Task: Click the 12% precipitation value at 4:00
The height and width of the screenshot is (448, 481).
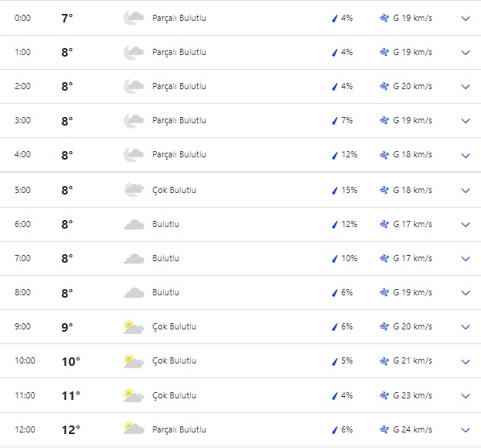Action: click(x=349, y=155)
